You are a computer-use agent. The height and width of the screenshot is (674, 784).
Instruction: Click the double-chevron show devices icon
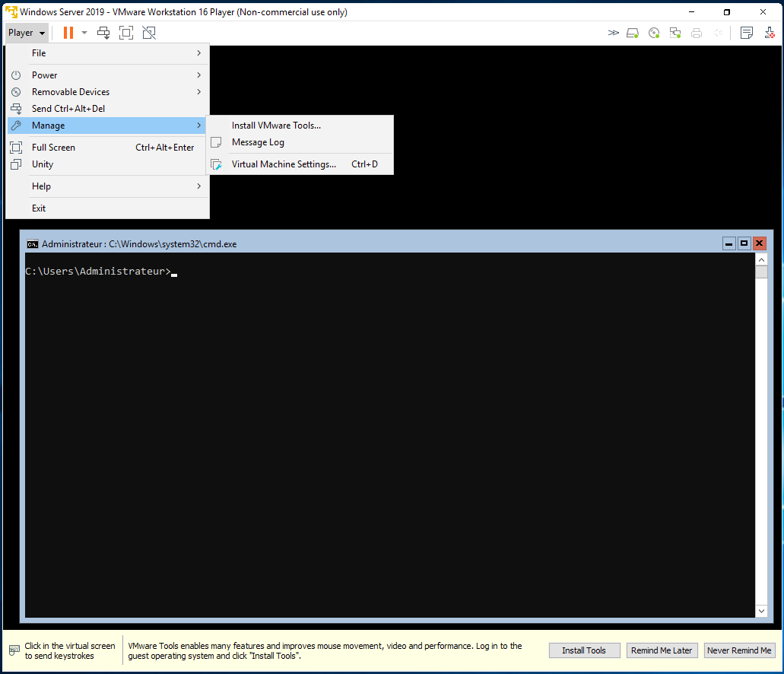pos(613,33)
